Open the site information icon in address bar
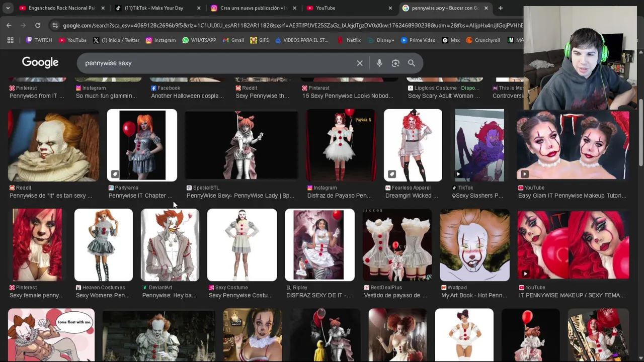The width and height of the screenshot is (644, 362). [x=55, y=25]
